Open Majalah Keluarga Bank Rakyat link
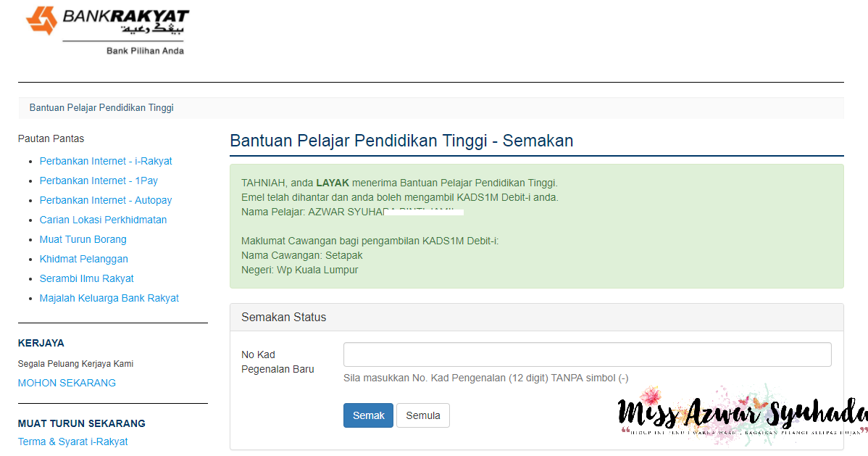868x456 pixels. 109,298
